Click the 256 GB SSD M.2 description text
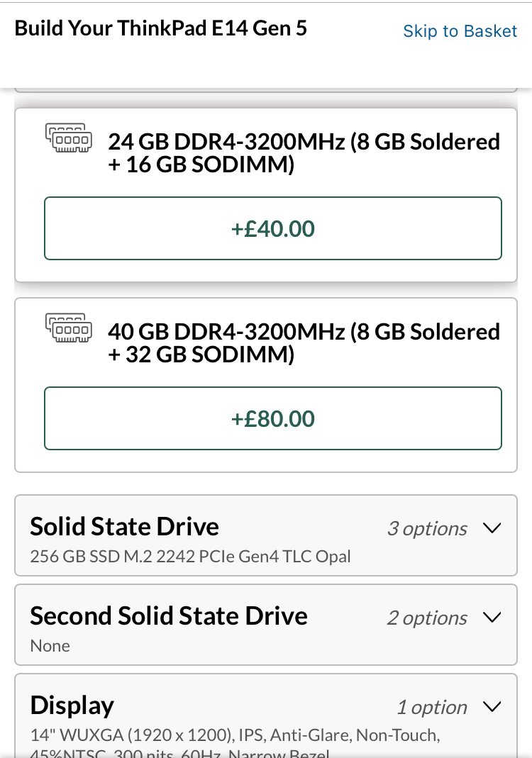 coord(190,557)
